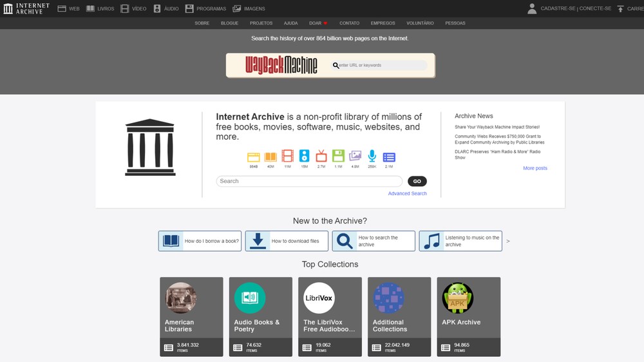The image size is (644, 362).
Task: Click the Wayback Machine URL input field
Action: (379, 65)
